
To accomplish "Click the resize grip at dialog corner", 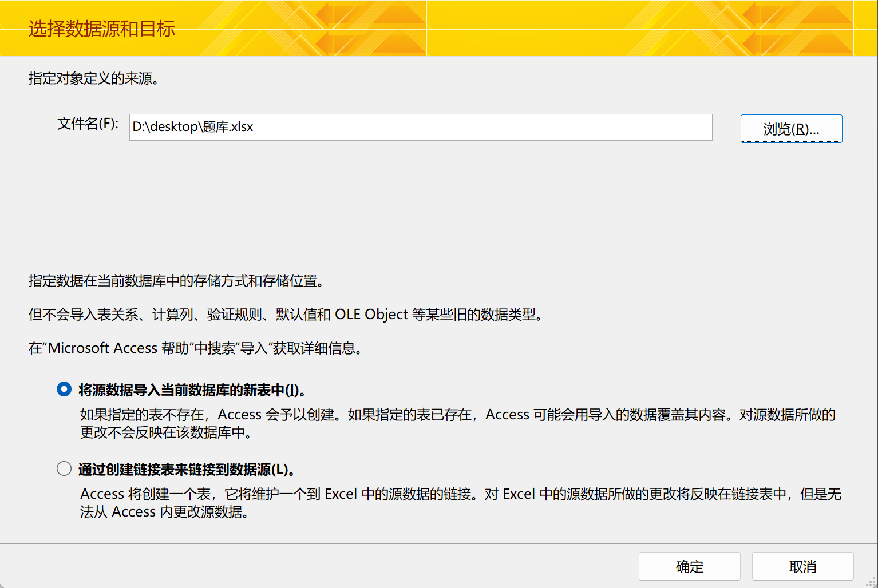I will click(x=871, y=582).
